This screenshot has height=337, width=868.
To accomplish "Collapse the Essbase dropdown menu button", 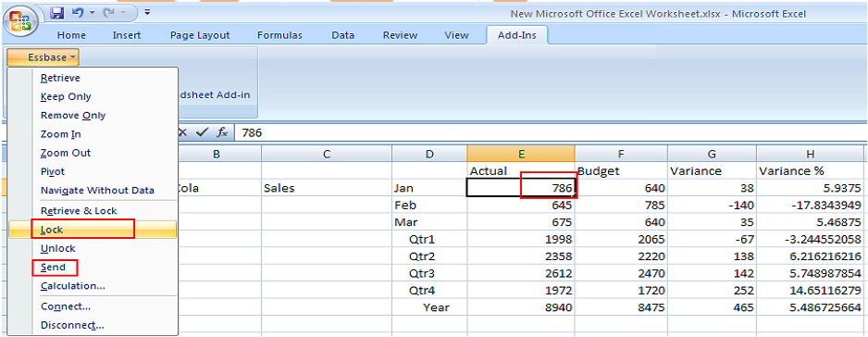I will [x=43, y=57].
